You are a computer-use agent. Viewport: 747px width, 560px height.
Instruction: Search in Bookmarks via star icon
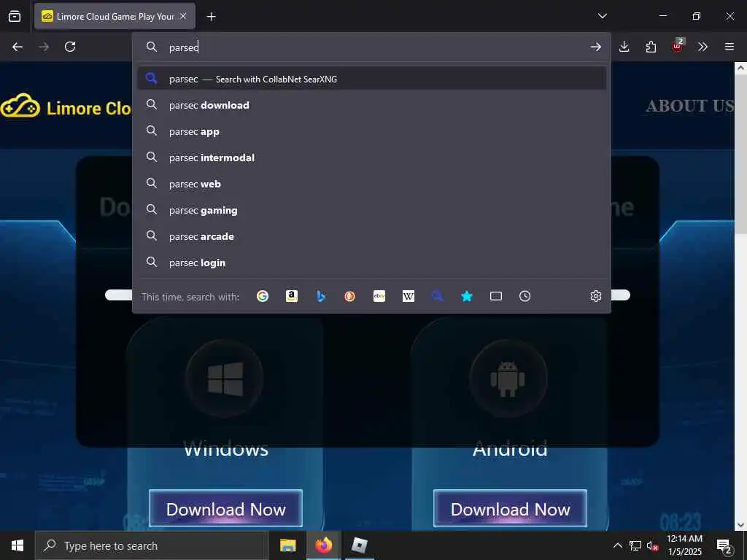click(467, 296)
